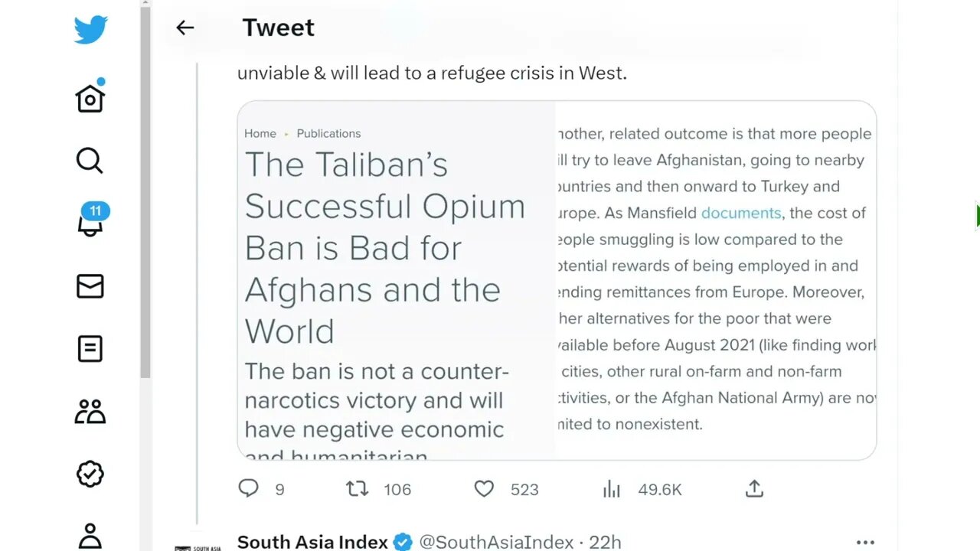This screenshot has width=980, height=551.
Task: Go back using the arrow
Action: pyautogui.click(x=185, y=28)
